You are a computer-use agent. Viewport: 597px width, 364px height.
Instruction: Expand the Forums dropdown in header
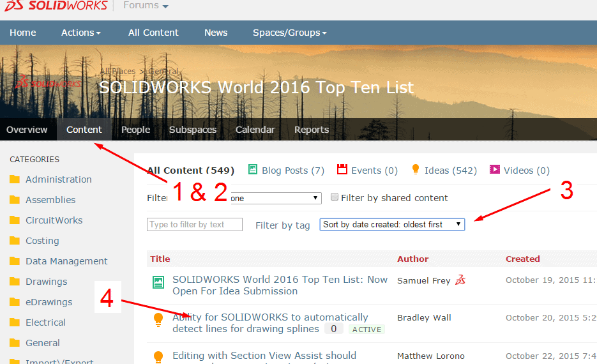click(146, 6)
